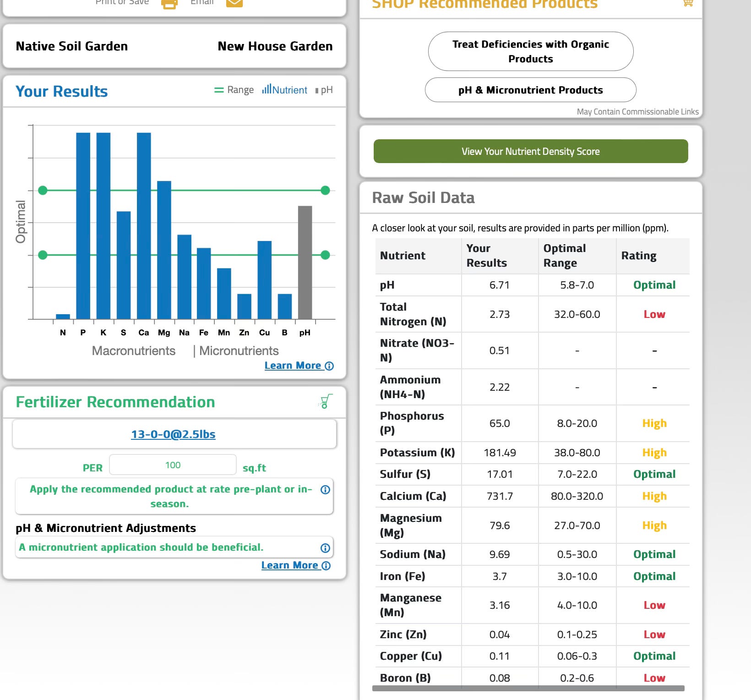The height and width of the screenshot is (700, 751).
Task: Click Treat Deficiencies with Organic Products button
Action: (531, 51)
